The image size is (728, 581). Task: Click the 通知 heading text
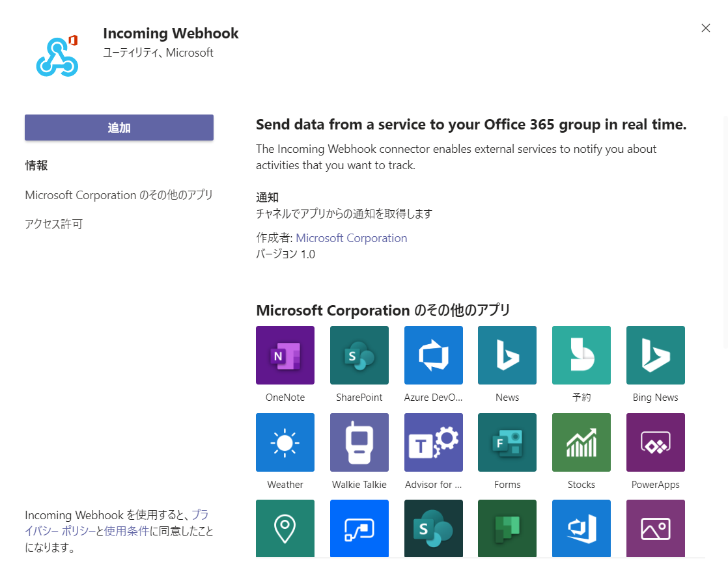click(268, 197)
